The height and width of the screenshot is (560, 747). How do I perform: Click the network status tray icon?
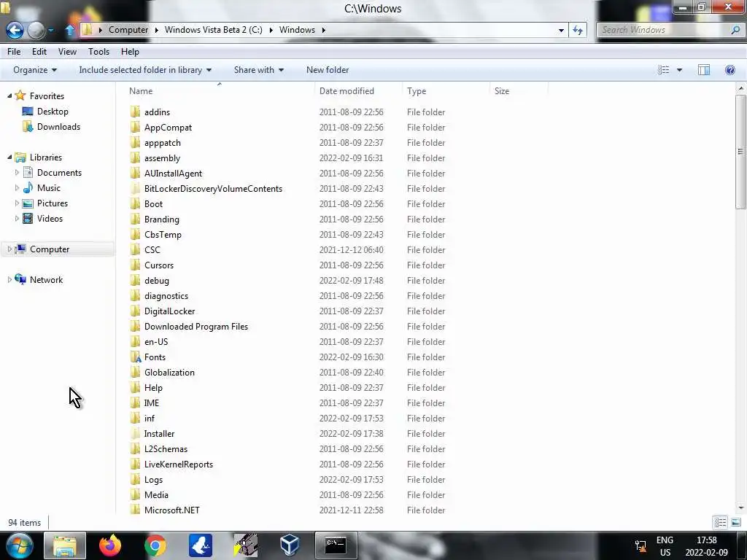click(x=641, y=545)
